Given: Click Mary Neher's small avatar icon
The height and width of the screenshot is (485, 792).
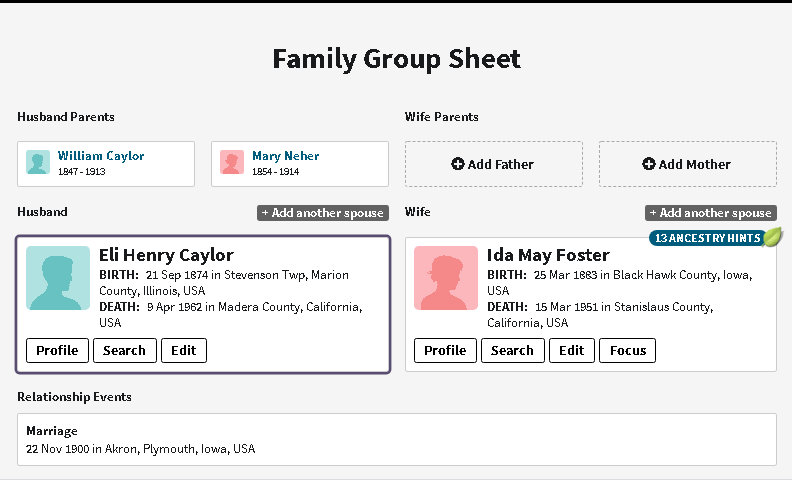Looking at the screenshot, I should (x=232, y=163).
